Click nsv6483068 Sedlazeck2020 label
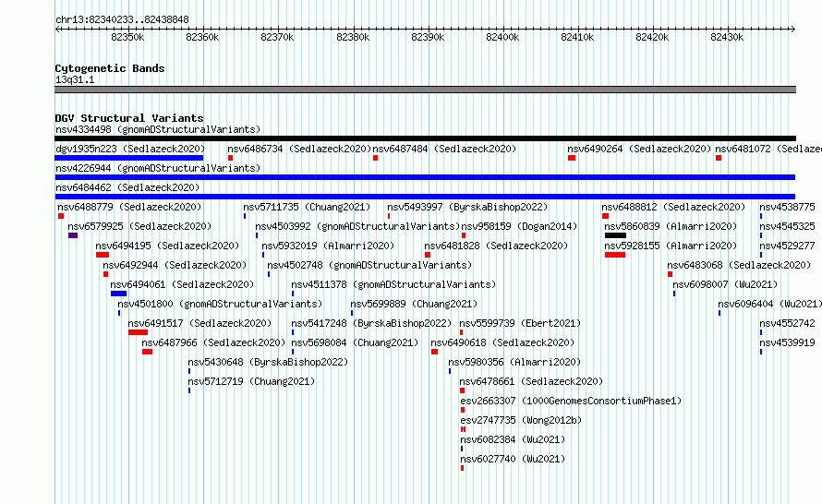 coord(739,265)
